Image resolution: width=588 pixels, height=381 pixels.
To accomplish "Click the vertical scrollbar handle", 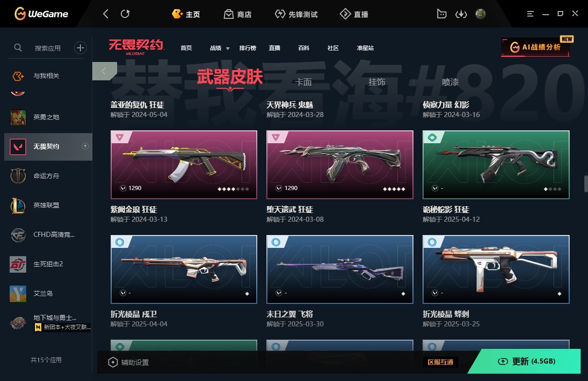I will (x=586, y=184).
